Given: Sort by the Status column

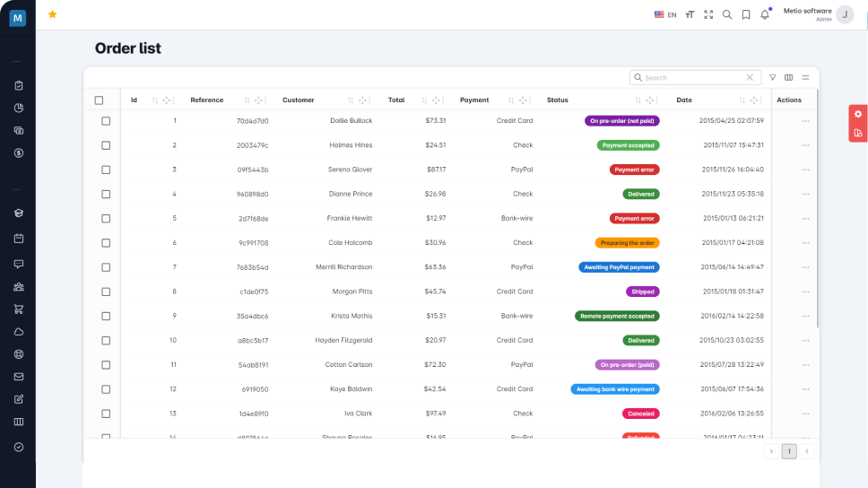Looking at the screenshot, I should (638, 100).
